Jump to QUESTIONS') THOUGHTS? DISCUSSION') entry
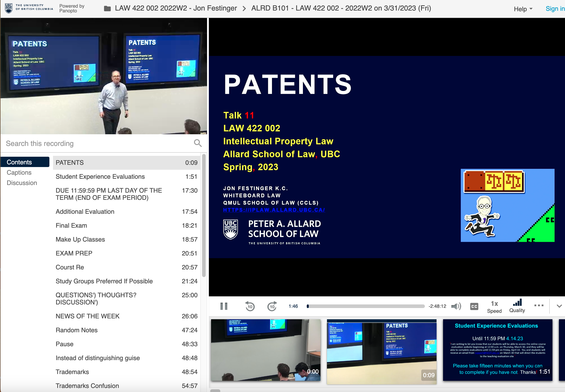The width and height of the screenshot is (565, 392). 126,299
